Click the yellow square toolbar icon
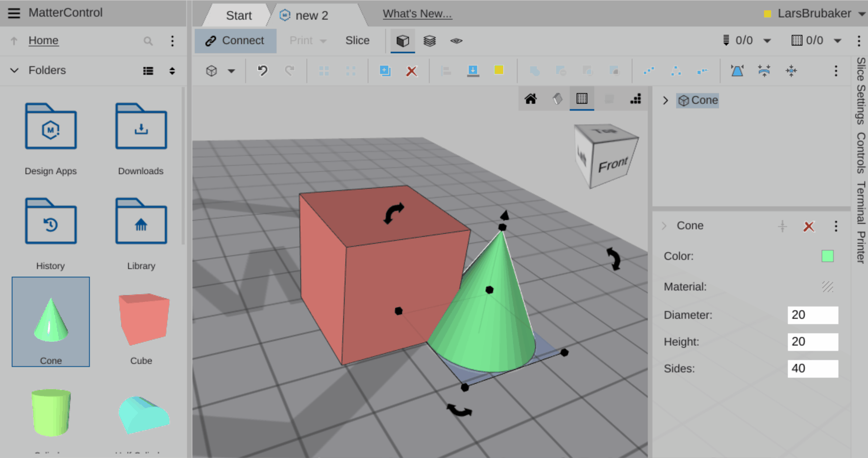Viewport: 868px width, 458px height. tap(499, 70)
